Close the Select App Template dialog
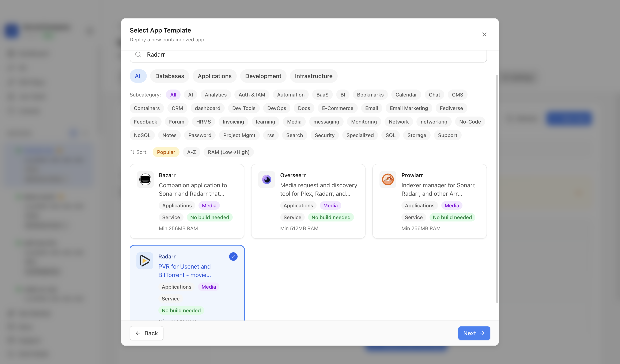The image size is (620, 364). [484, 34]
